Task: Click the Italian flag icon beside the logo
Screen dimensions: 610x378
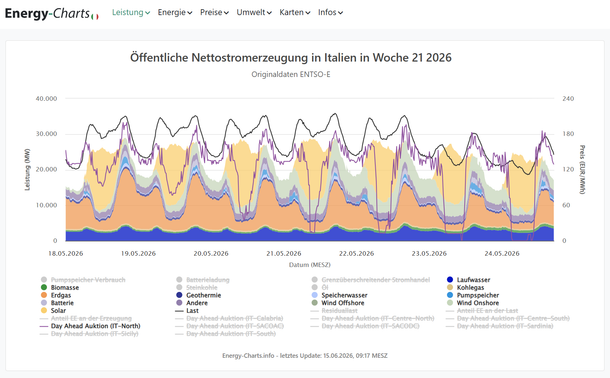Action: [95, 16]
